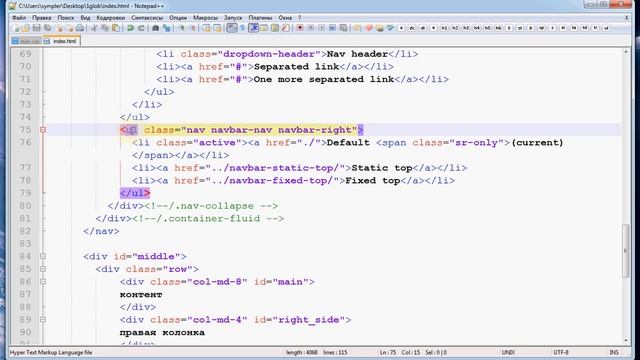Image resolution: width=640 pixels, height=360 pixels.
Task: Open the Вид menu
Action: (x=85, y=18)
